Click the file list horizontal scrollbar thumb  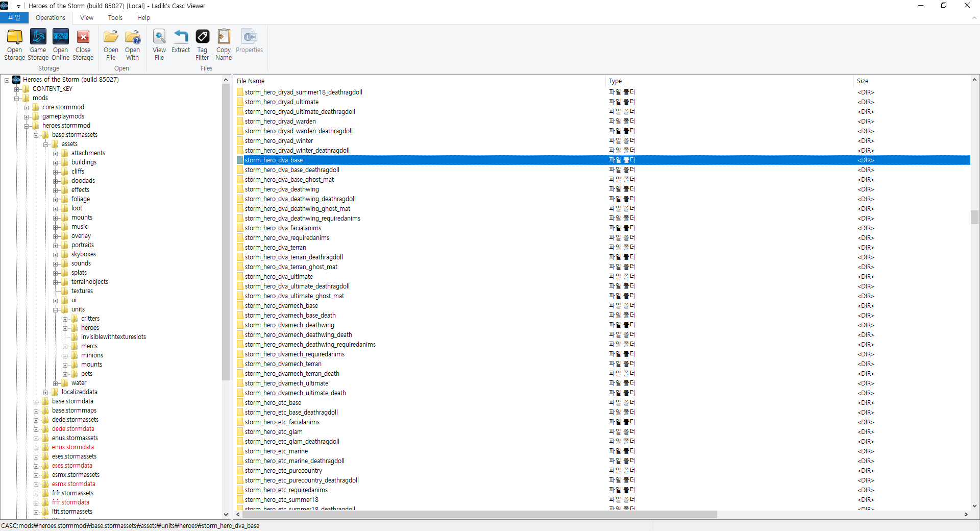click(479, 515)
